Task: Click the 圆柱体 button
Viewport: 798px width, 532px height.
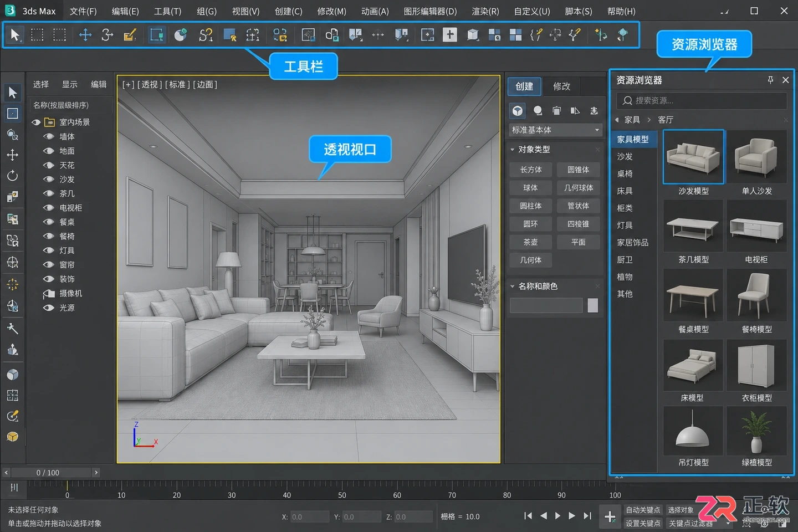Action: click(531, 206)
